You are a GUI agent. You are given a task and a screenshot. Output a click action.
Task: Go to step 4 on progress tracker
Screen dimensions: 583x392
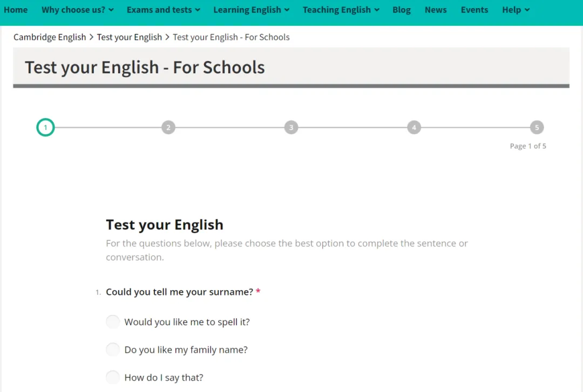click(x=414, y=128)
